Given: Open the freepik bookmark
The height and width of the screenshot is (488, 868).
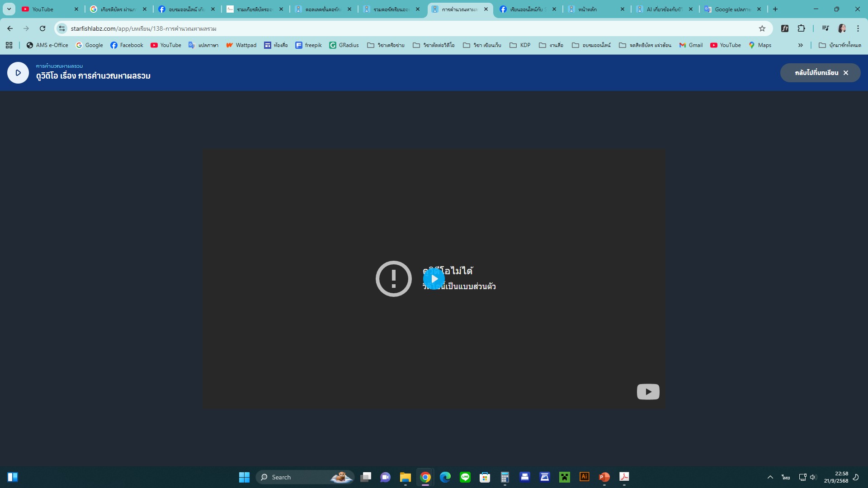Looking at the screenshot, I should pyautogui.click(x=308, y=45).
